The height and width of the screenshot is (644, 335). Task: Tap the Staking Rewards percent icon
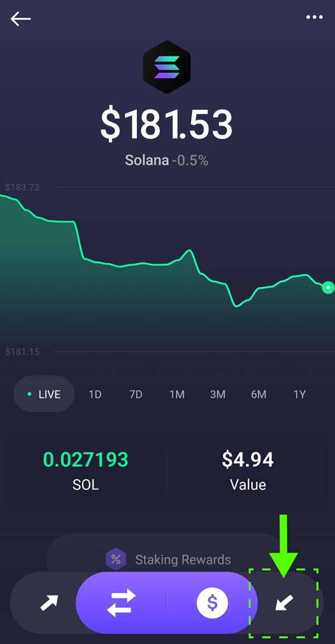point(116,560)
